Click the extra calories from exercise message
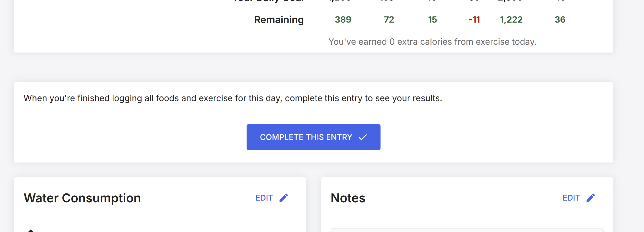This screenshot has height=232, width=644. [432, 41]
